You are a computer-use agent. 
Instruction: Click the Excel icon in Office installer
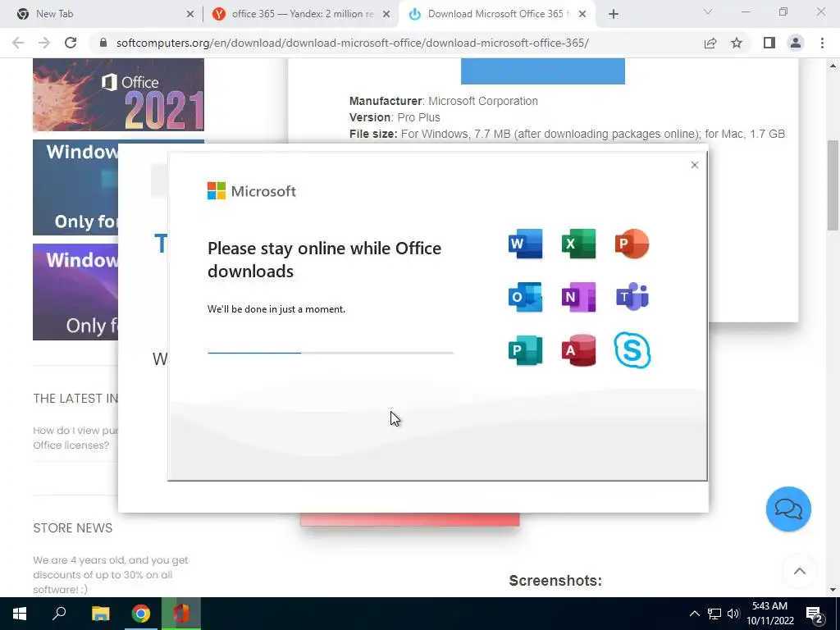click(578, 244)
